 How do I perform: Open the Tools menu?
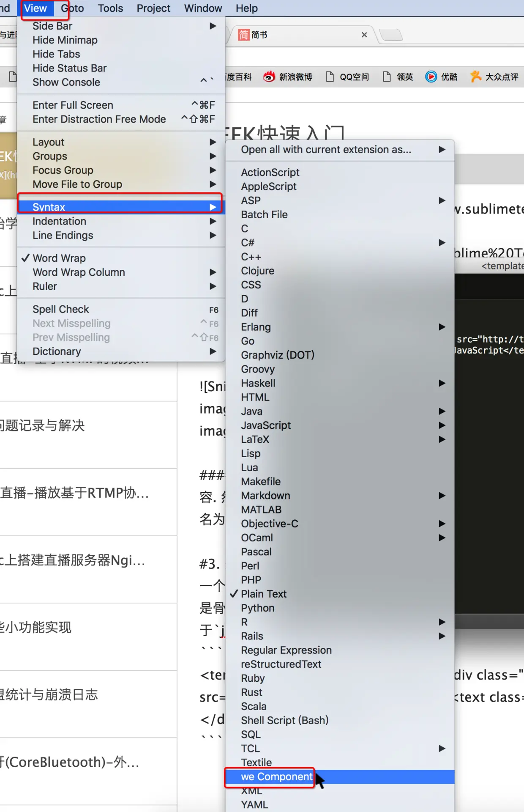click(110, 8)
